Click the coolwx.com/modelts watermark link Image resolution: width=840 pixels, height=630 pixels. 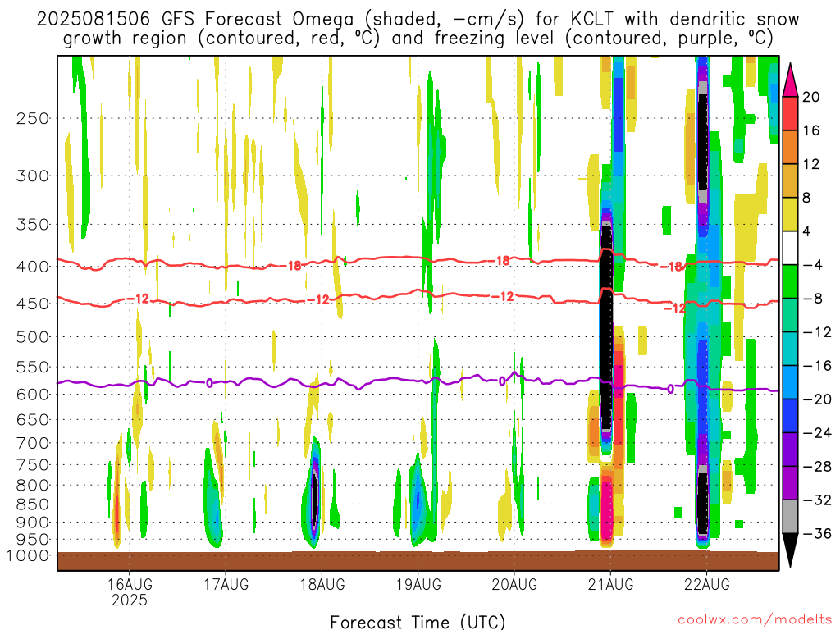pos(755,620)
